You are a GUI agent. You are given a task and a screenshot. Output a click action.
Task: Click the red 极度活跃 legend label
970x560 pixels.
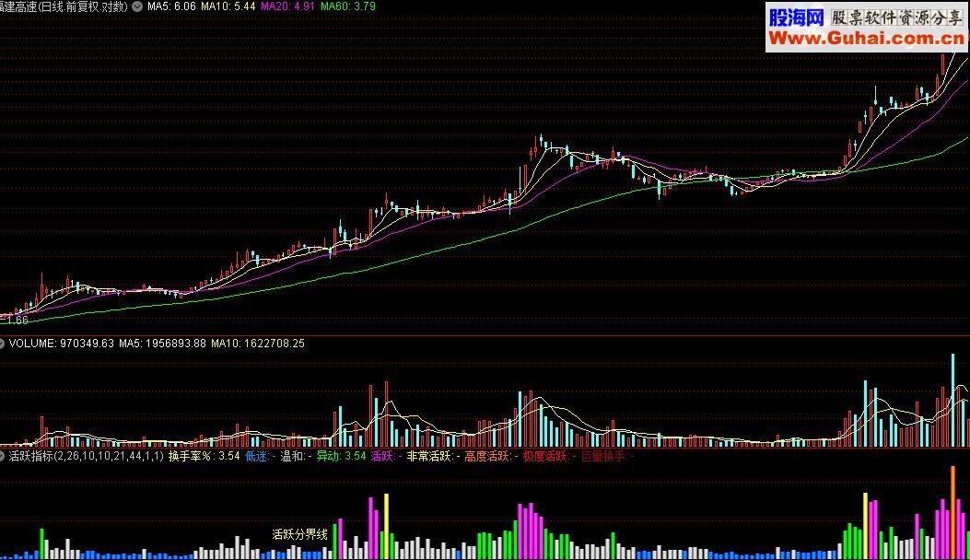[x=549, y=457]
